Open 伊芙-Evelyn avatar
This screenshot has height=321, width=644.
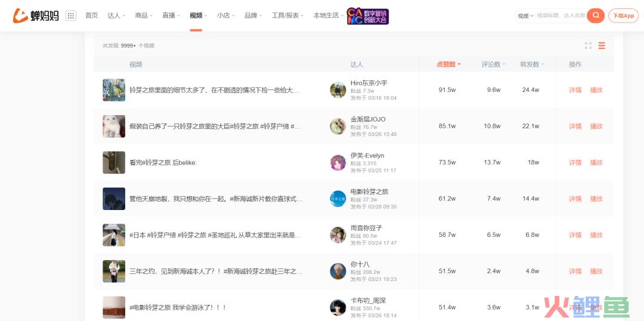(338, 162)
